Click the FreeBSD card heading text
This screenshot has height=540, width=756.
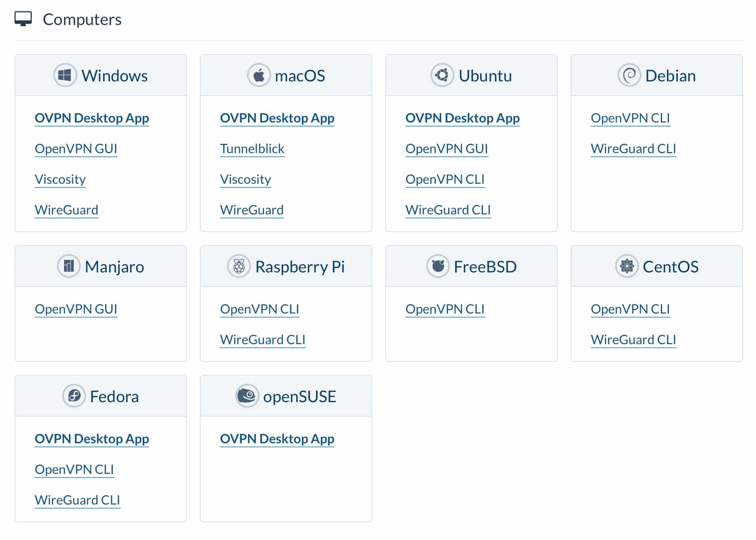[485, 267]
